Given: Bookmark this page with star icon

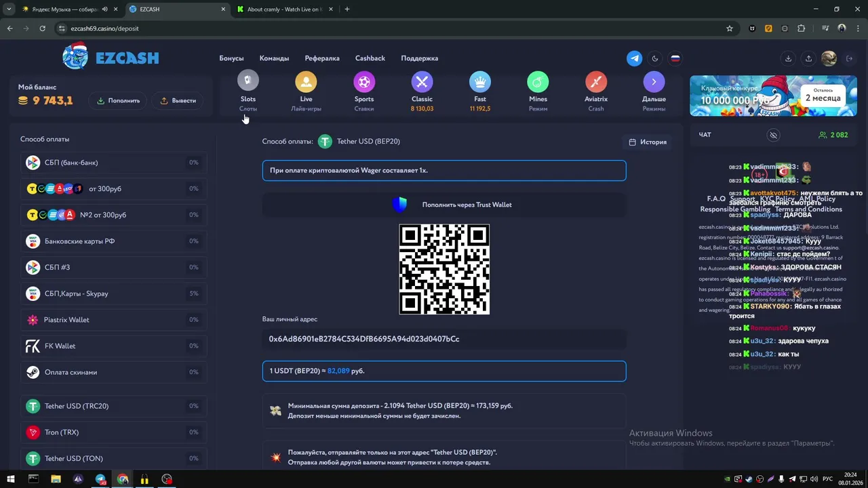Looking at the screenshot, I should click(730, 28).
